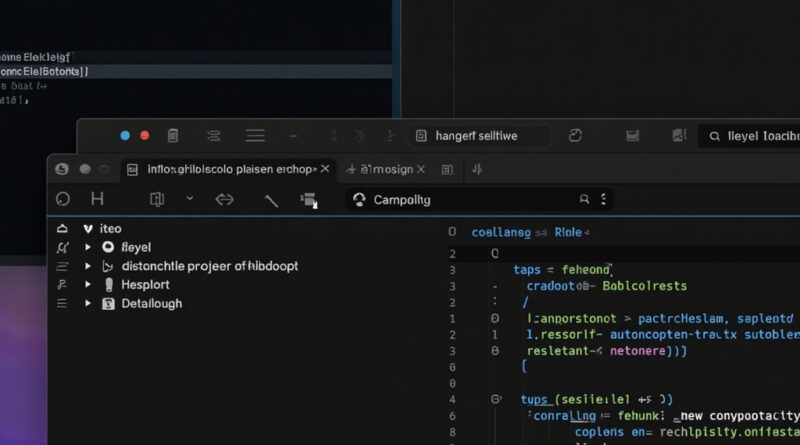The width and height of the screenshot is (800, 445).
Task: Click the magnifier icon in the Campollıg field
Action: coord(584,200)
